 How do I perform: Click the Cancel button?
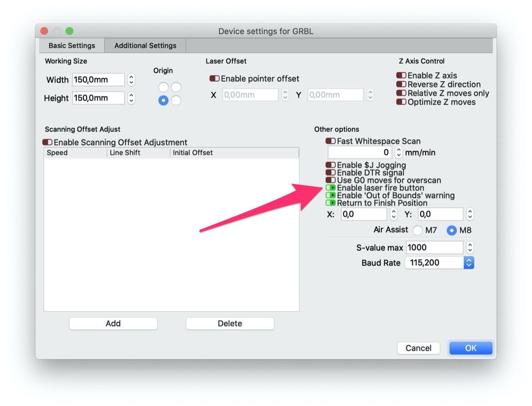[418, 348]
